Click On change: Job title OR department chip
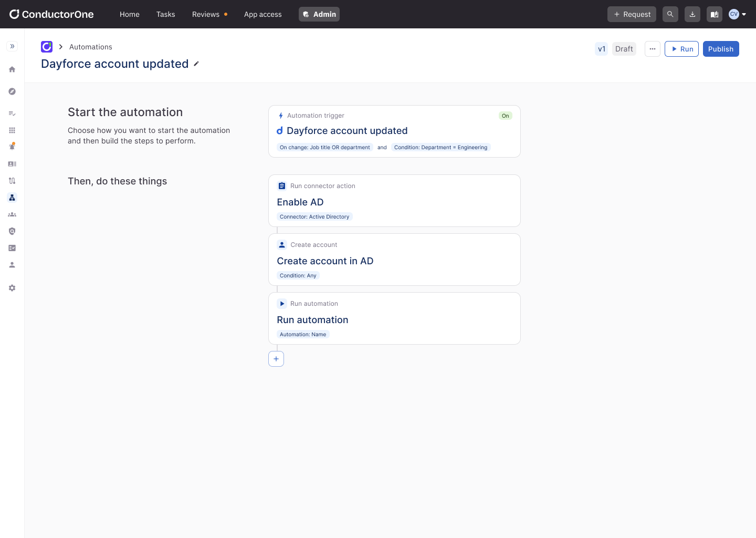This screenshot has height=538, width=756. (x=325, y=147)
